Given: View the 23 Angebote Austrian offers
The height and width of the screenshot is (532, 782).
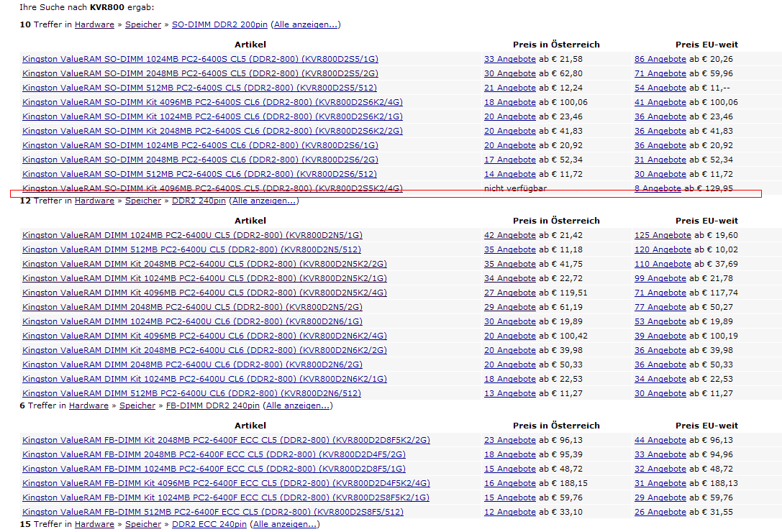Looking at the screenshot, I should (509, 440).
